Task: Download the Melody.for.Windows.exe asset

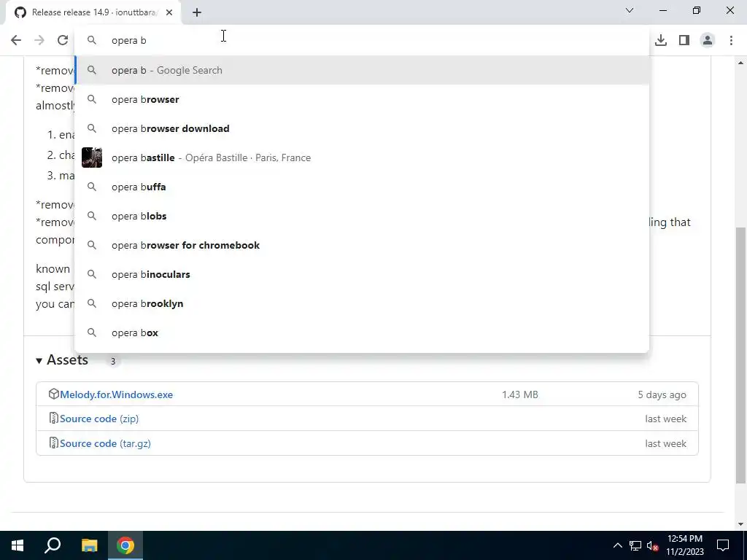Action: (116, 394)
